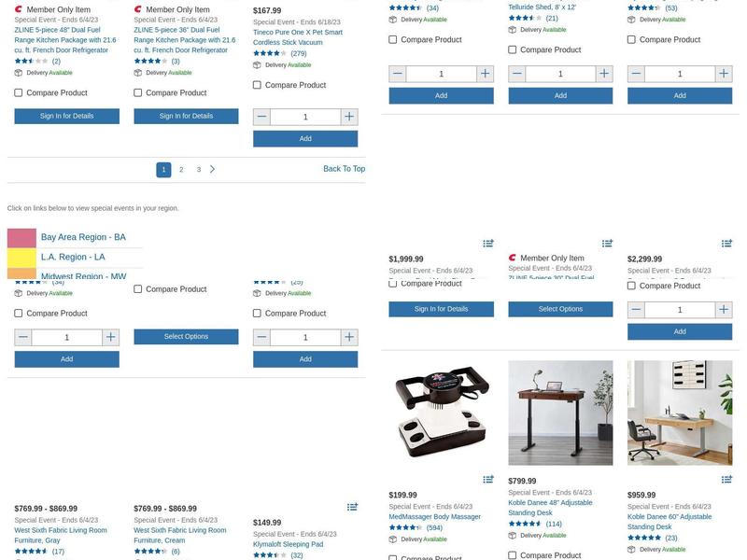Open the Koble Danee 48" desk image
The width and height of the screenshot is (747, 560).
click(x=560, y=413)
